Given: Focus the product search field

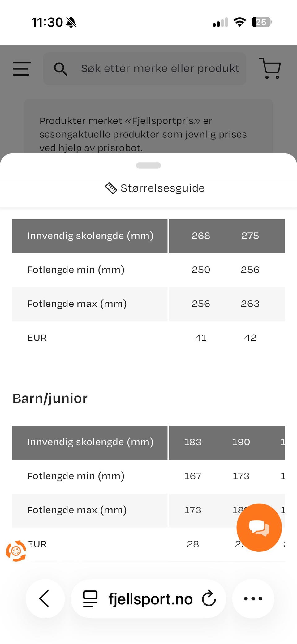Looking at the screenshot, I should point(160,69).
